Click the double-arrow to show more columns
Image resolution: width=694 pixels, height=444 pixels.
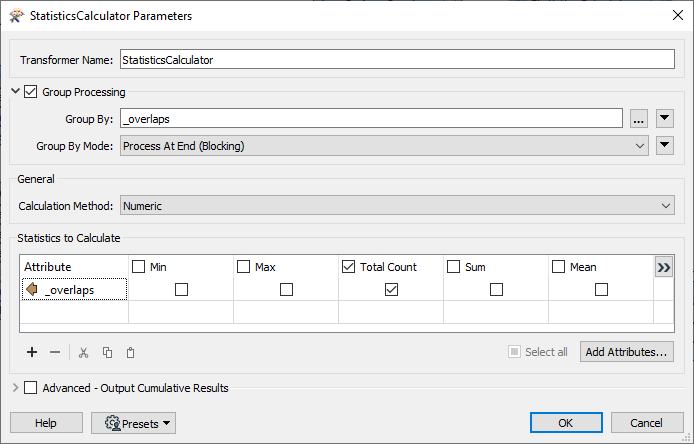(x=664, y=267)
